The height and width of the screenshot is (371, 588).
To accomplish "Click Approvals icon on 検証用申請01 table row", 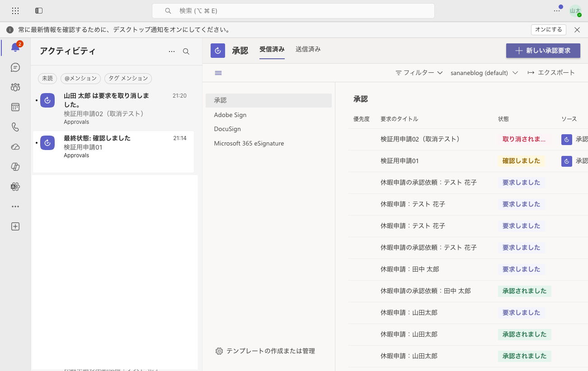I will (x=567, y=161).
